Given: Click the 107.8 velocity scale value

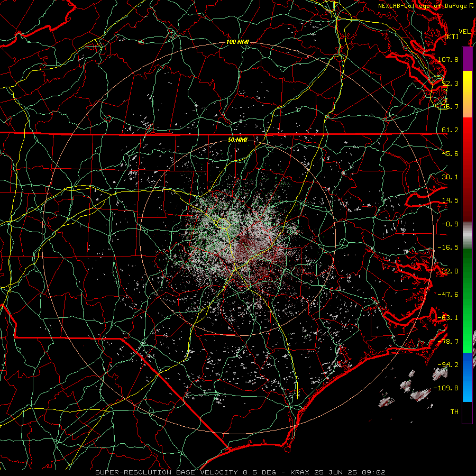Looking at the screenshot, I should 448,59.
